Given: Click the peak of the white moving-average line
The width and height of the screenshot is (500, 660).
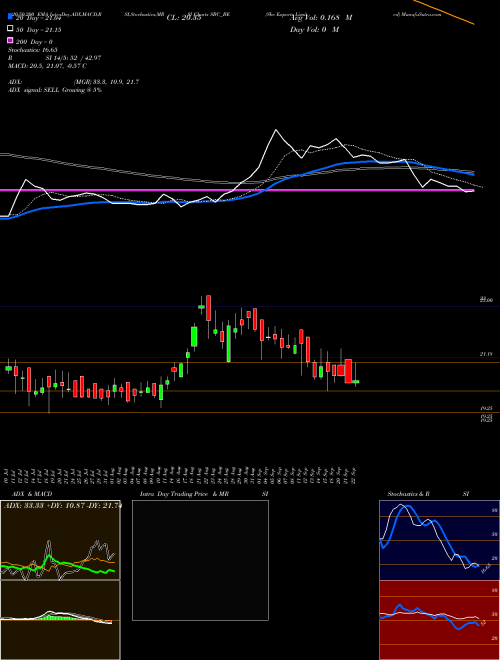Looking at the screenshot, I should pos(276,130).
